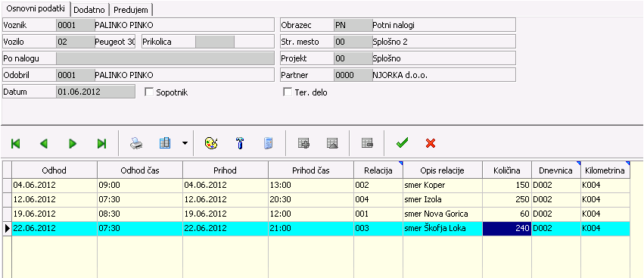The height and width of the screenshot is (278, 644).
Task: Click the empty Prikolica field
Action: point(215,42)
